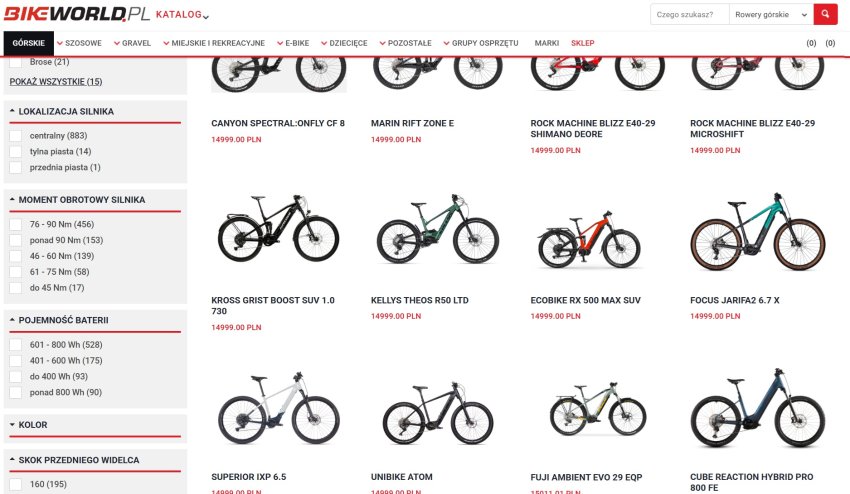The image size is (850, 494).
Task: Click the 'POKAŻ WSZYSTKIE (15)' link
Action: [x=56, y=82]
